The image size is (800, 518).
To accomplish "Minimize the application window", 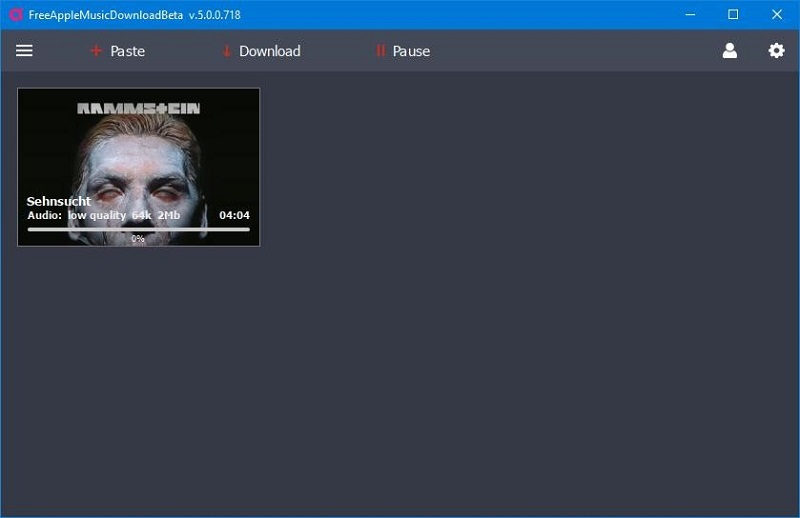I will pyautogui.click(x=690, y=14).
